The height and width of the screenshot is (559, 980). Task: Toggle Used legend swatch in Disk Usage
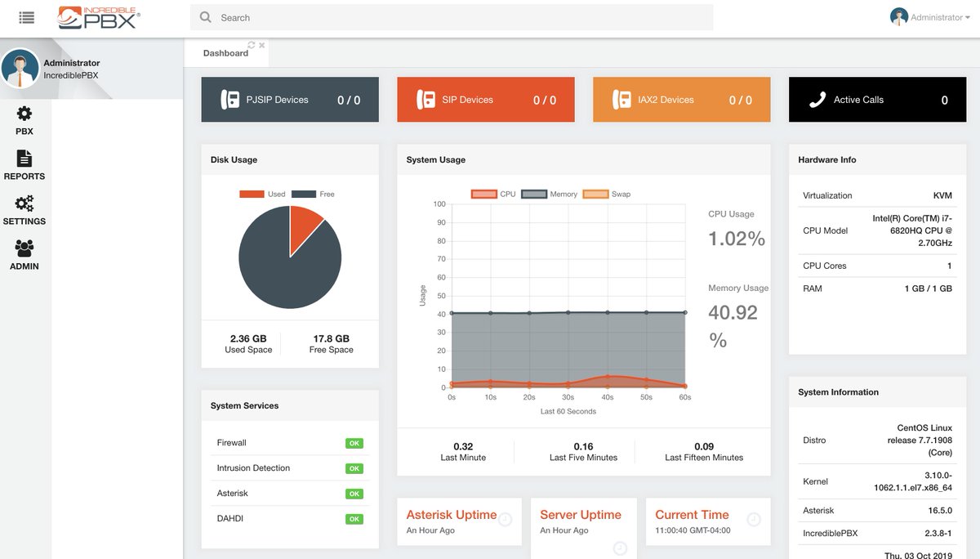pyautogui.click(x=252, y=195)
